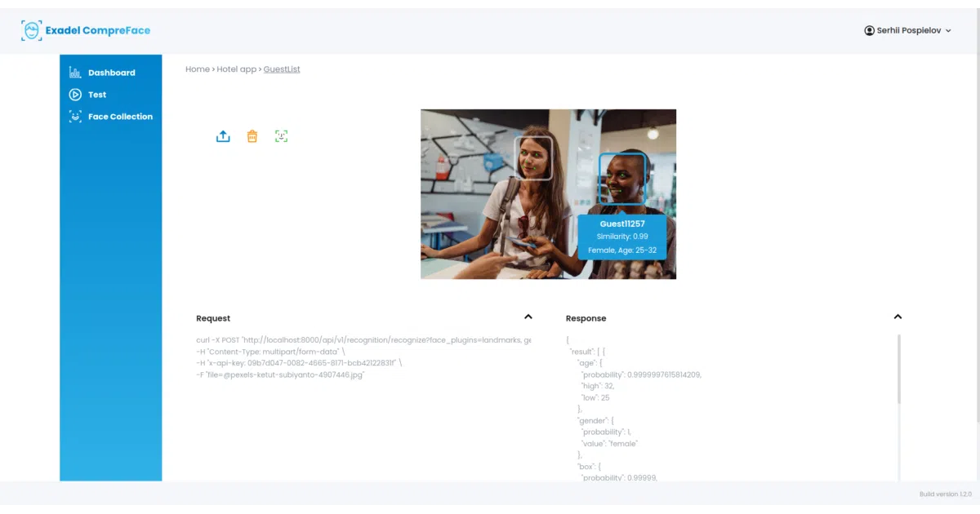Click the Face Collection face icon
This screenshot has width=980, height=514.
[x=75, y=117]
